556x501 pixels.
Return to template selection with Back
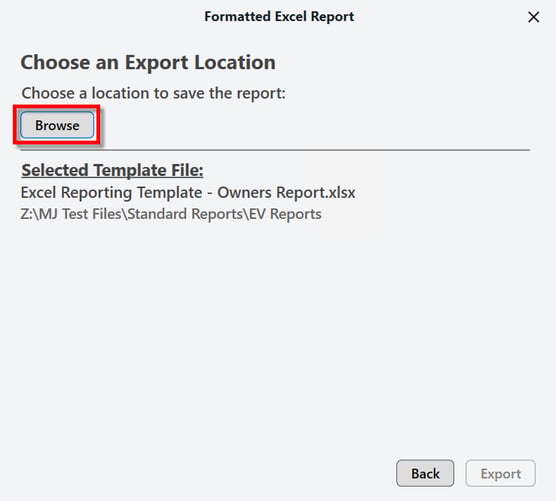(425, 473)
